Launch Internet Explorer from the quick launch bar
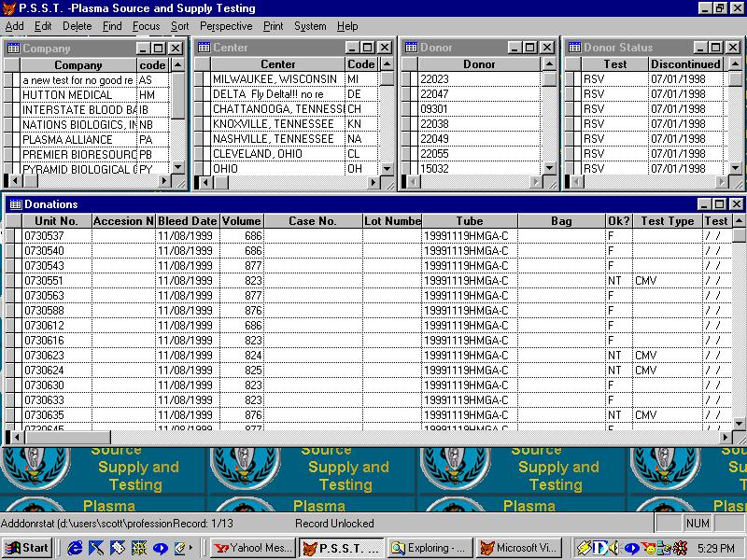Screen dimensions: 747x560 (x=77, y=548)
